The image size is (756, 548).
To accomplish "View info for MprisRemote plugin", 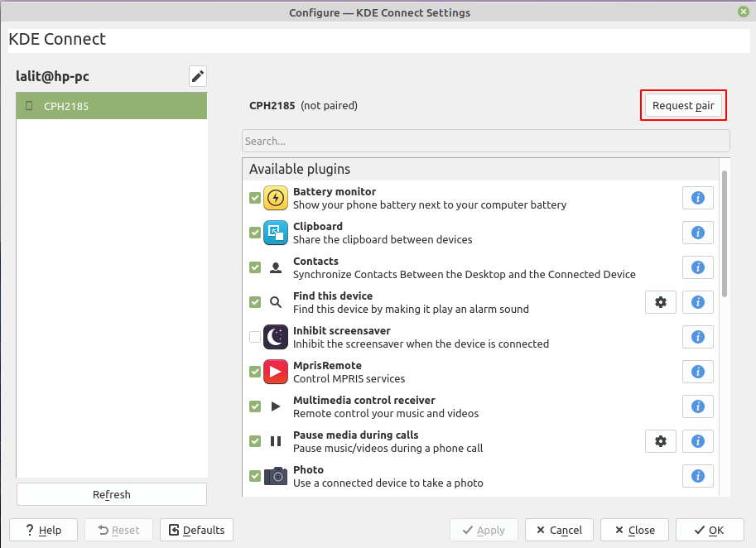I will (697, 372).
